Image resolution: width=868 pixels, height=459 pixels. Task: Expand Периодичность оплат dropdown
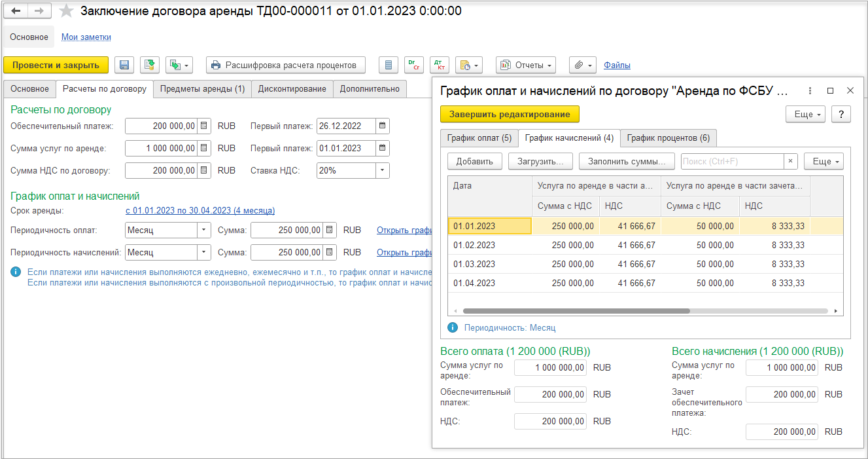(x=204, y=230)
